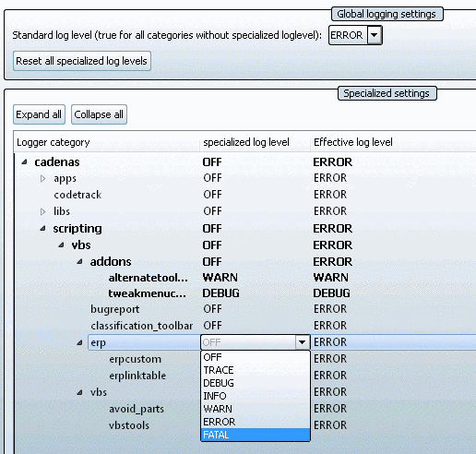Choose INFO in the dropdown list

[x=256, y=396]
